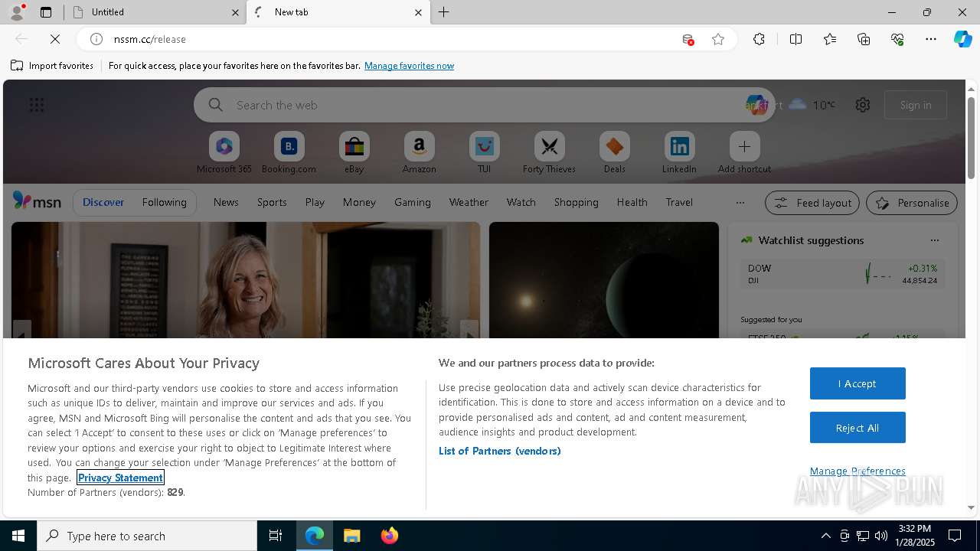Open File Explorer from taskbar

point(352,536)
